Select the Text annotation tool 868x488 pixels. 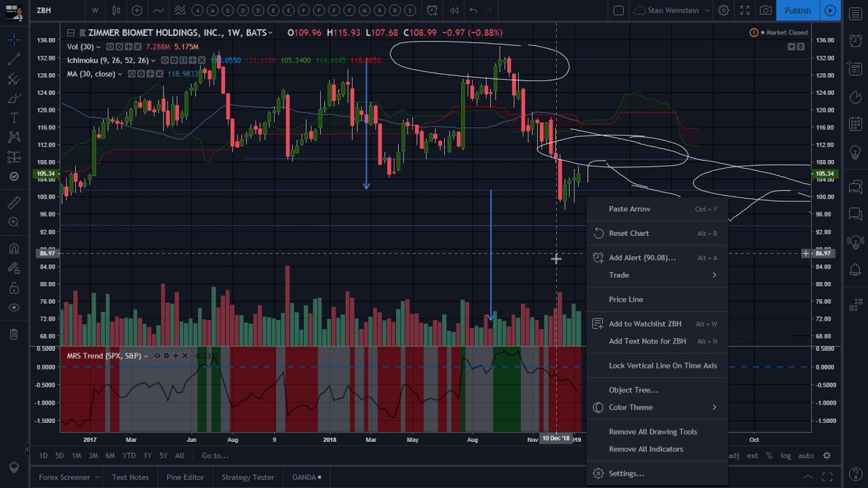pyautogui.click(x=14, y=118)
